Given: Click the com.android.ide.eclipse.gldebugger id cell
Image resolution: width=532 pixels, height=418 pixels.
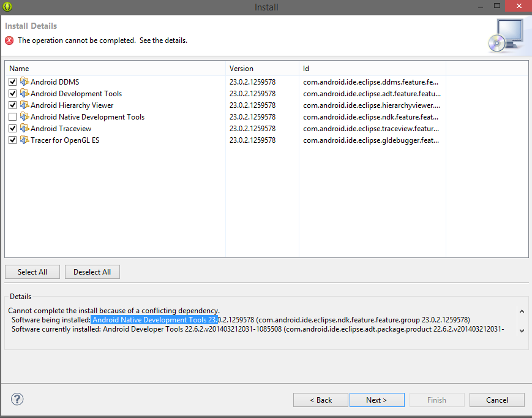Looking at the screenshot, I should [371, 140].
